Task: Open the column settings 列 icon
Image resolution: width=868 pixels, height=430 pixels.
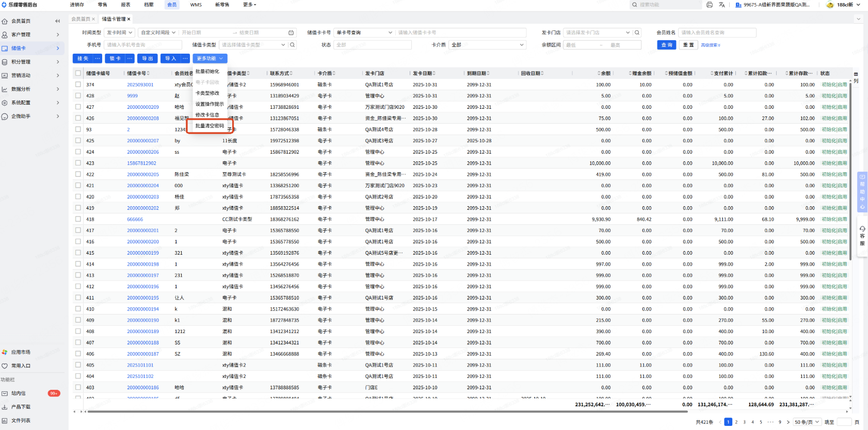Action: click(x=856, y=78)
